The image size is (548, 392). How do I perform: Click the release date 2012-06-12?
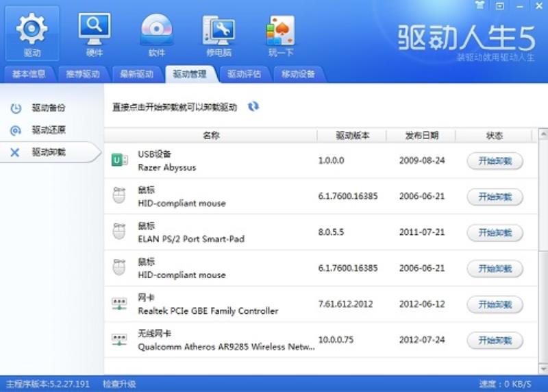(x=422, y=304)
